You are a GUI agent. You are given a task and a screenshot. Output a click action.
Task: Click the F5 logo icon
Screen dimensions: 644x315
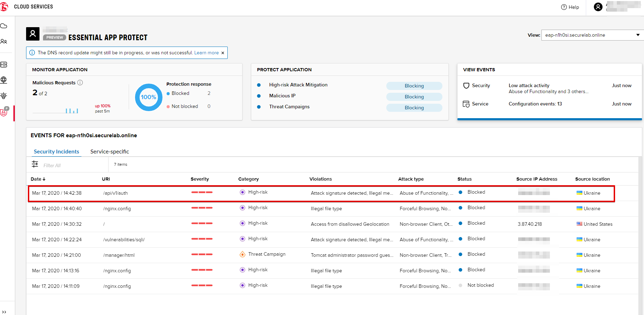coord(4,7)
